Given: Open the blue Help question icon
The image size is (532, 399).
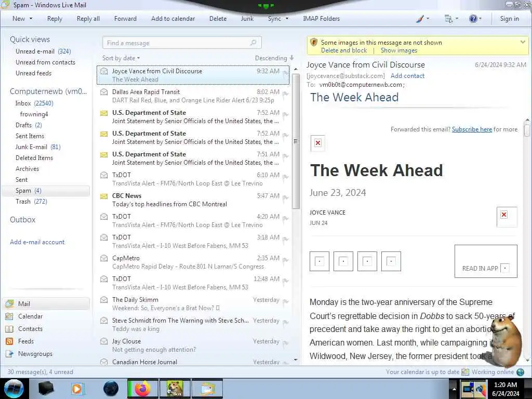Looking at the screenshot, I should tap(473, 19).
